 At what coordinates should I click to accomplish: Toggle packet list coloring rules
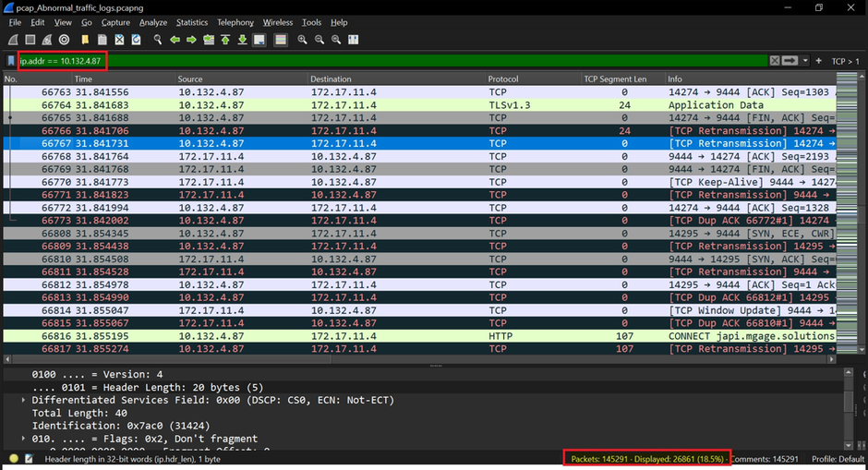click(281, 40)
